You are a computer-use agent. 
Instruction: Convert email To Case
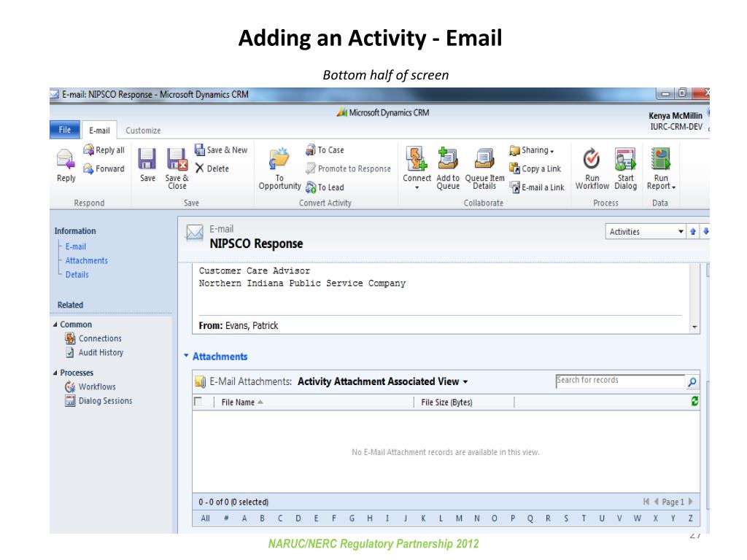(x=325, y=150)
